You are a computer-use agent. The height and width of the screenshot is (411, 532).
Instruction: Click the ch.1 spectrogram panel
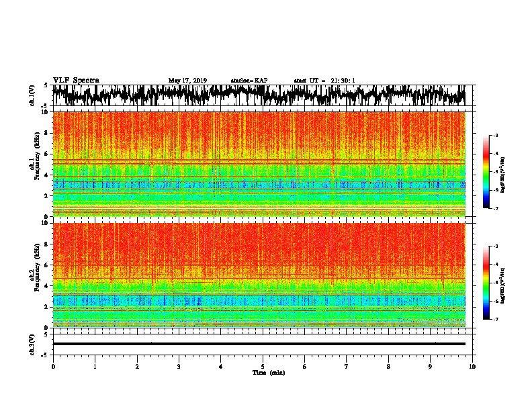point(259,164)
